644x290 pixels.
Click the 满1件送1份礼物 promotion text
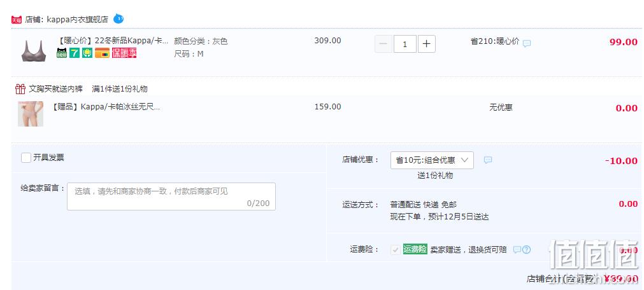120,89
